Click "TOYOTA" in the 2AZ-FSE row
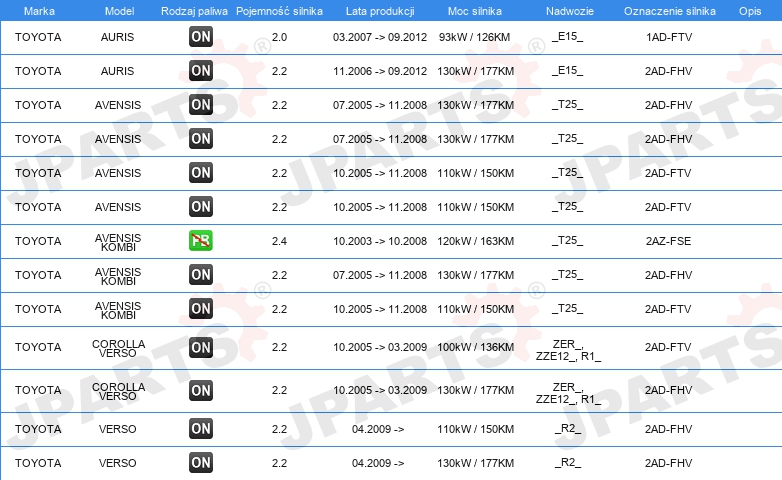 click(38, 241)
